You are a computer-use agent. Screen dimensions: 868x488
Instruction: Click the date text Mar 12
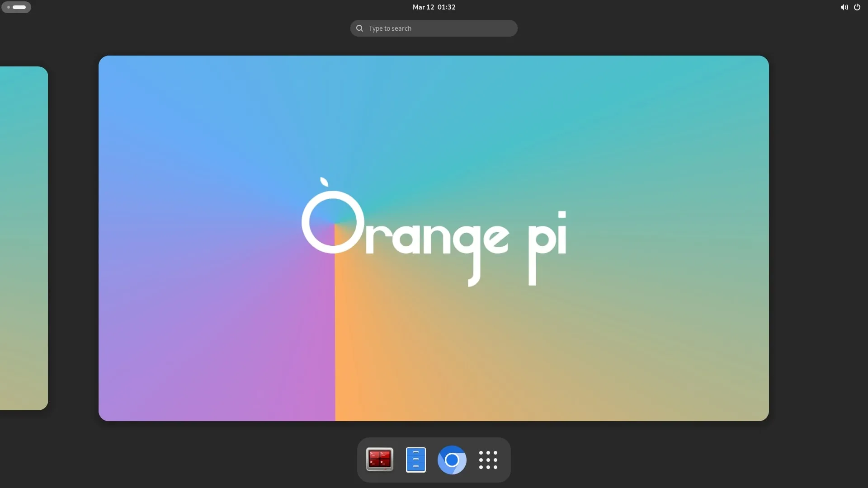coord(423,7)
